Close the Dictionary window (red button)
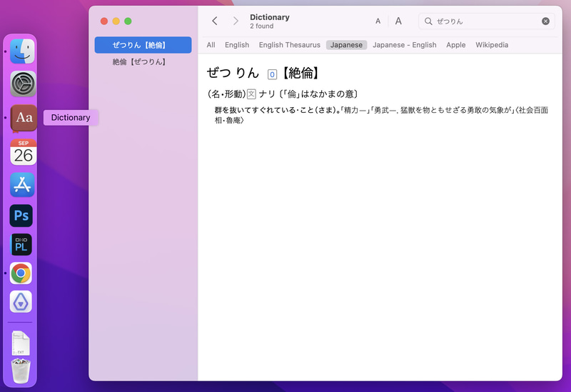The height and width of the screenshot is (392, 571). coord(104,21)
